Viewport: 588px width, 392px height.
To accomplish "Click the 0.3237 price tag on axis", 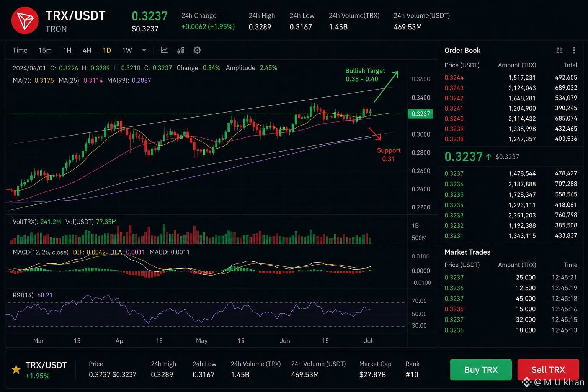I will click(x=420, y=114).
